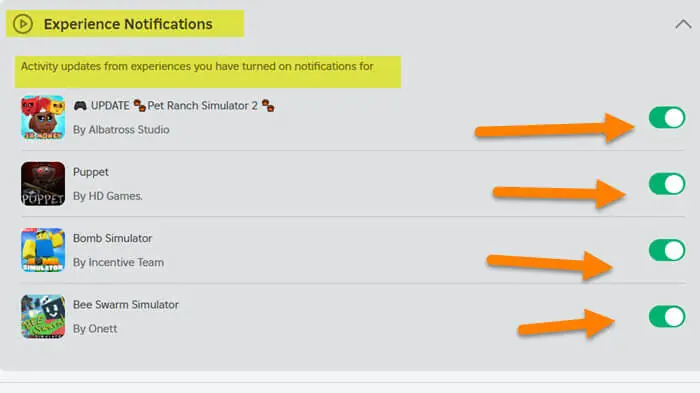Switch off Bomb Simulator notifications

(667, 250)
